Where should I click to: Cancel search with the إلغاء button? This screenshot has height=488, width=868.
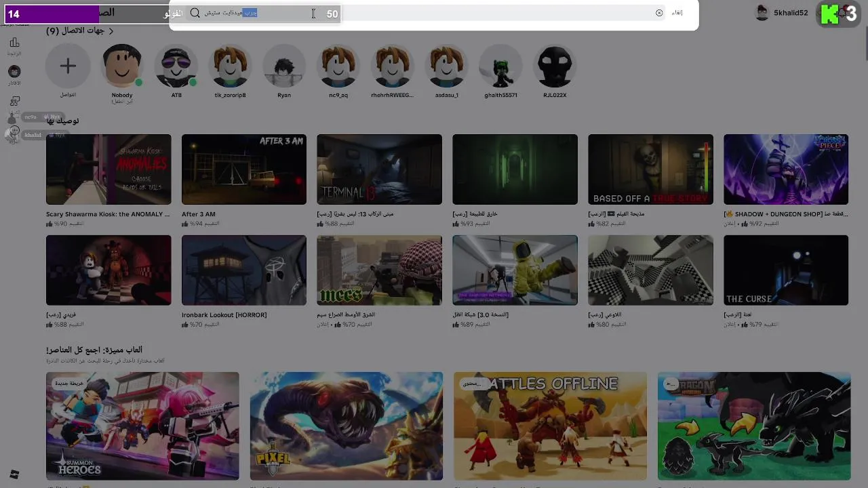[677, 13]
